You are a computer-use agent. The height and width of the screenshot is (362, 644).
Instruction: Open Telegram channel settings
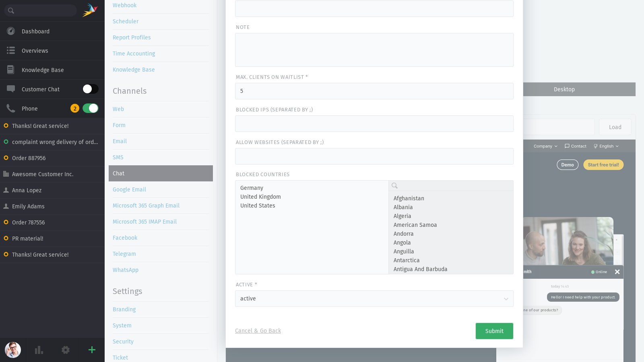124,254
